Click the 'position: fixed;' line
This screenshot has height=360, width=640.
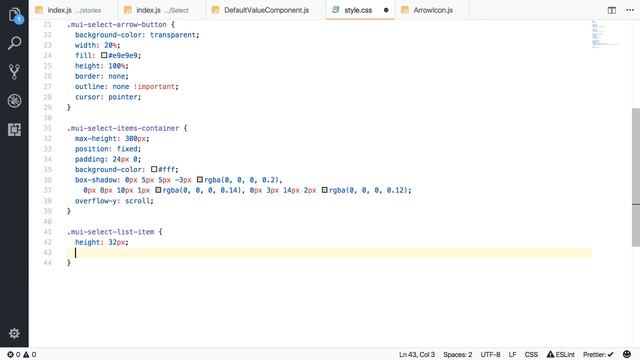click(x=108, y=149)
